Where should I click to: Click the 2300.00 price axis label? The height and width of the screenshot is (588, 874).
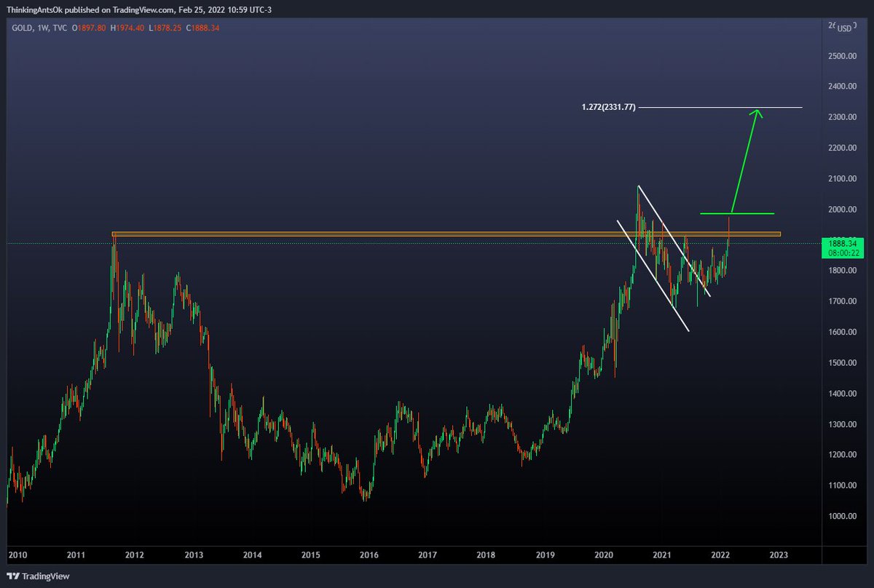pyautogui.click(x=841, y=117)
